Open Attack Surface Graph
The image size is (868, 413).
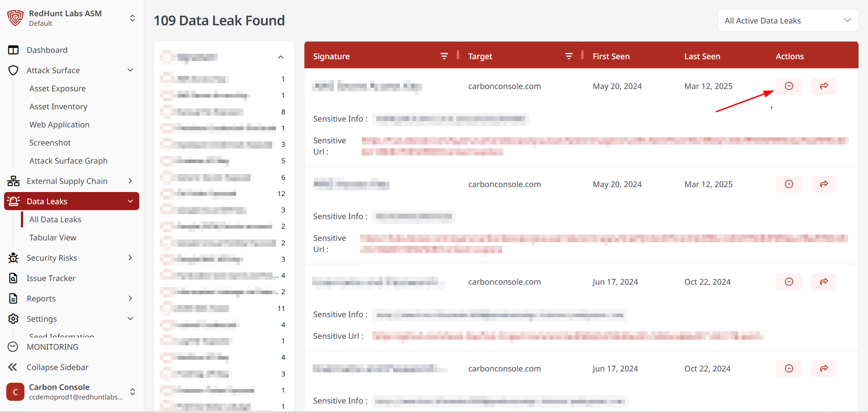tap(68, 161)
